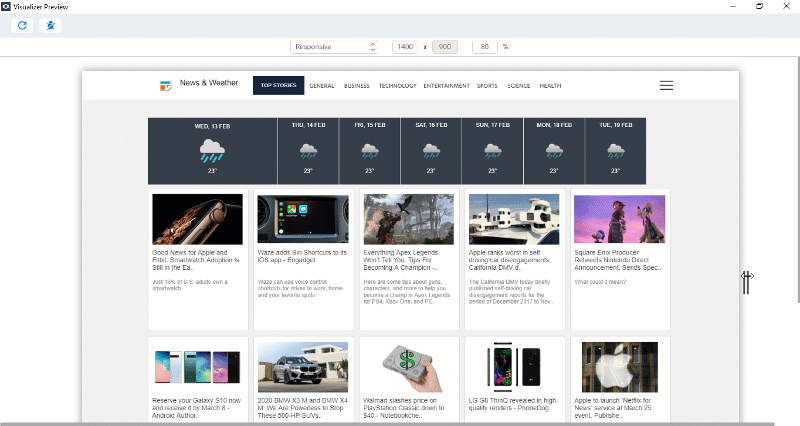Click the zoom percentage field showing 80
The height and width of the screenshot is (426, 800).
pyautogui.click(x=485, y=47)
